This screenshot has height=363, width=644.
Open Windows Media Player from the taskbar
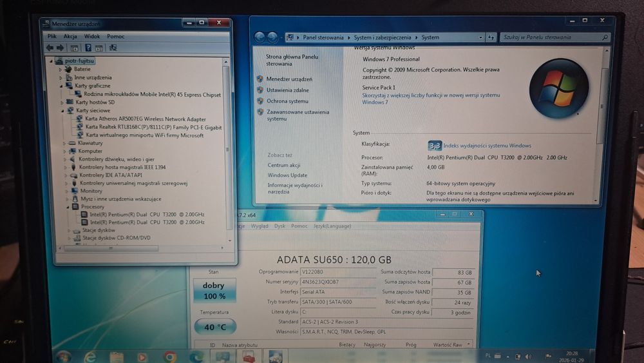(142, 357)
